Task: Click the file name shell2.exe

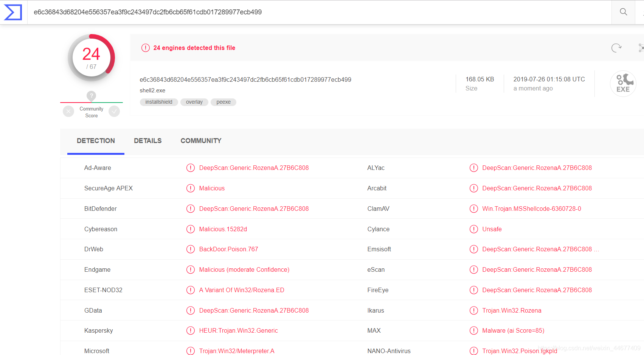Action: pos(152,90)
